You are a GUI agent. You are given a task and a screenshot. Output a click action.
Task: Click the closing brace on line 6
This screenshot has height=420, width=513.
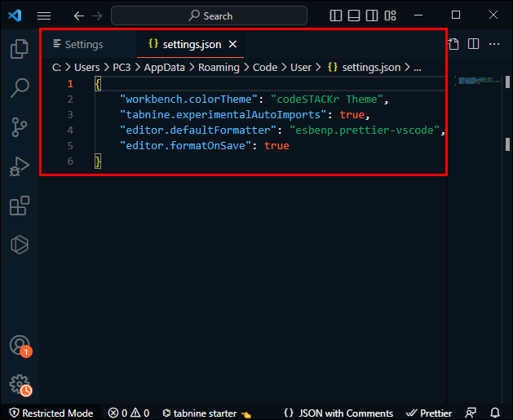tap(98, 161)
